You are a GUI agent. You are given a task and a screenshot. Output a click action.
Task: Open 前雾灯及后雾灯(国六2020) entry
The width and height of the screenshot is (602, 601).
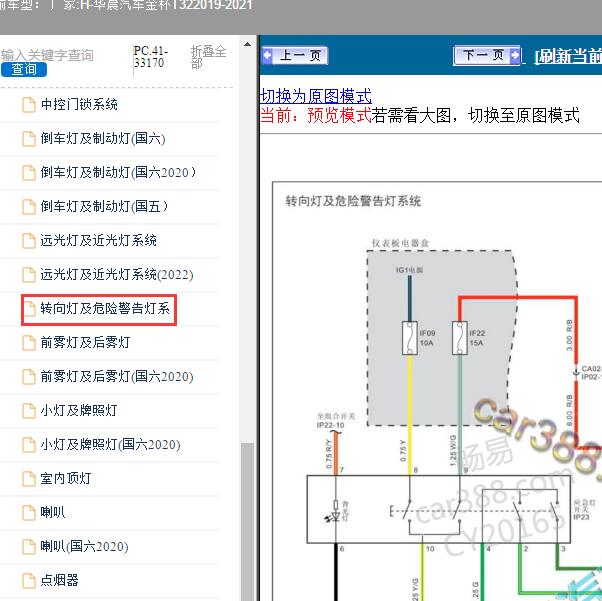pos(117,376)
